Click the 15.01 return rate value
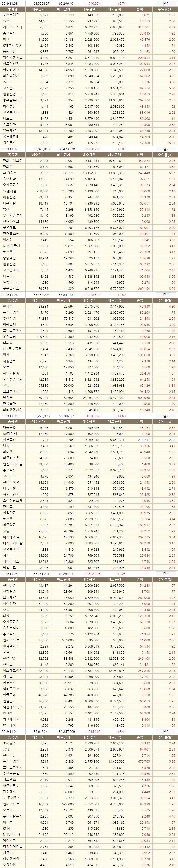The width and height of the screenshot is (178, 868). point(171,143)
